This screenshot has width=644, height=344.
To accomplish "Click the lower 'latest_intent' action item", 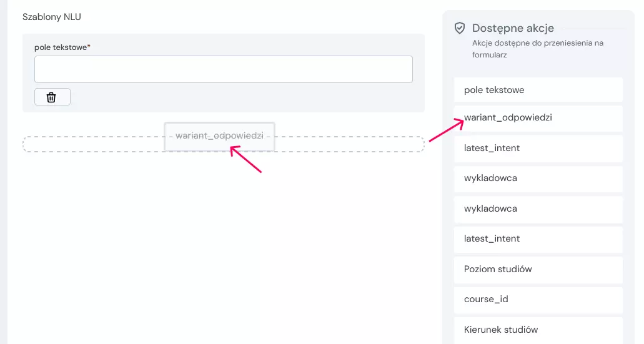I will click(x=538, y=238).
